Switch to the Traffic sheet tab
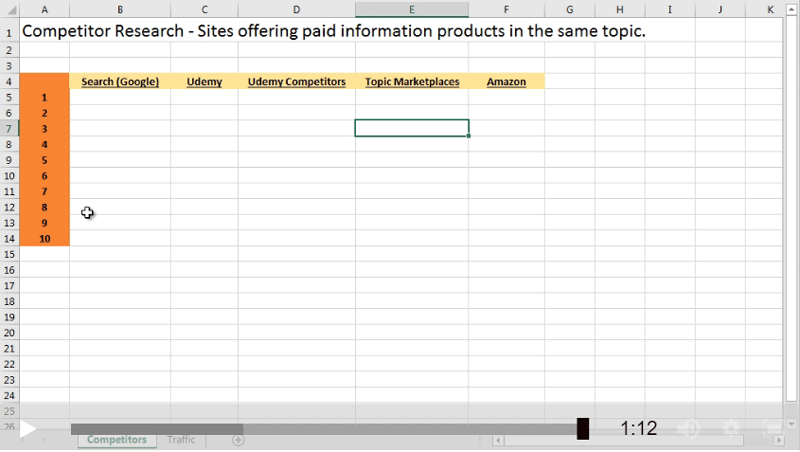 181,440
